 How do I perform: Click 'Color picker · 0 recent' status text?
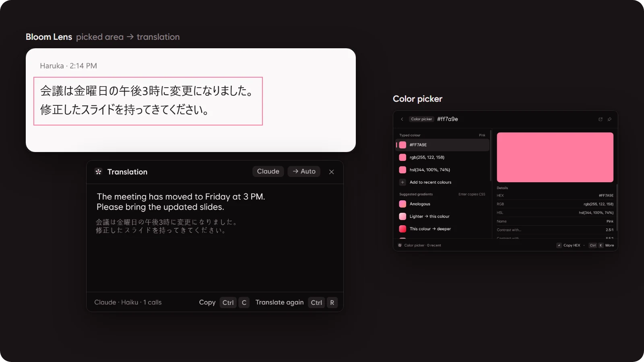click(x=423, y=245)
